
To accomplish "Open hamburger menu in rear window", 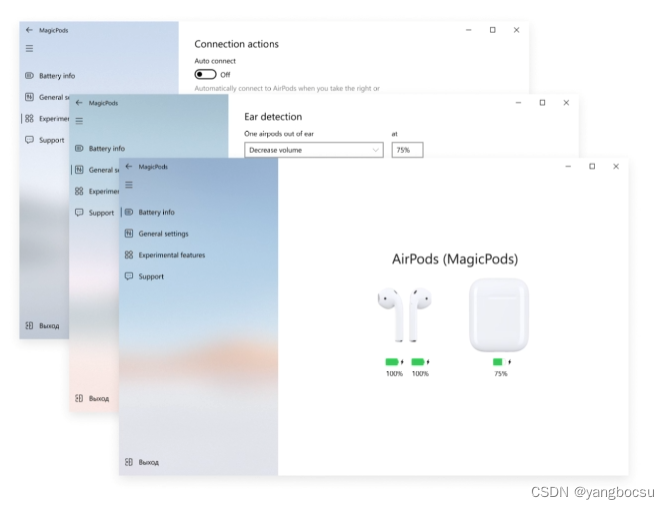I will pyautogui.click(x=29, y=48).
